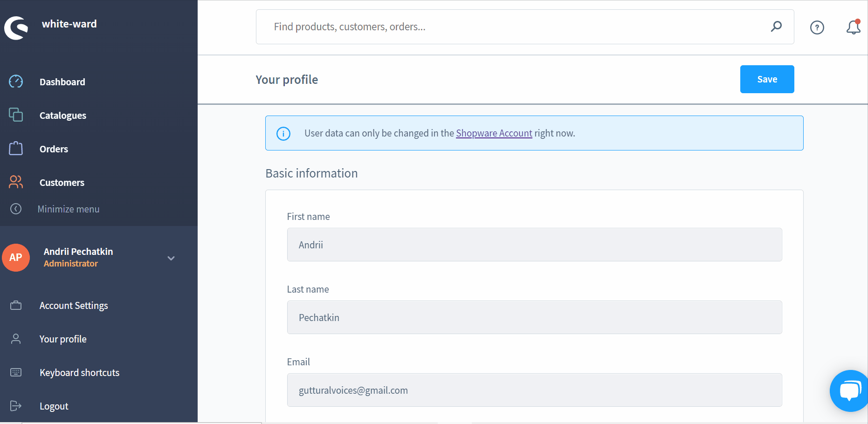Click the Email input field
Screen dimensions: 868x424
pos(534,390)
